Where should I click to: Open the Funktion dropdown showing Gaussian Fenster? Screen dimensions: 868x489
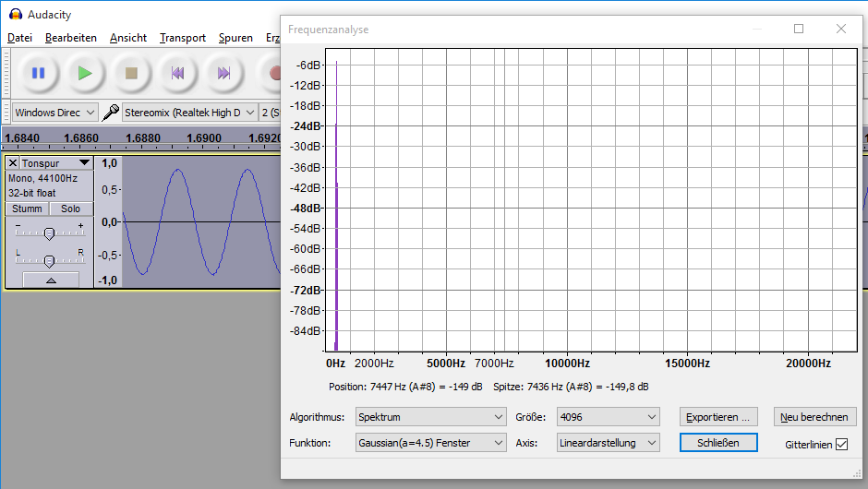[x=430, y=443]
